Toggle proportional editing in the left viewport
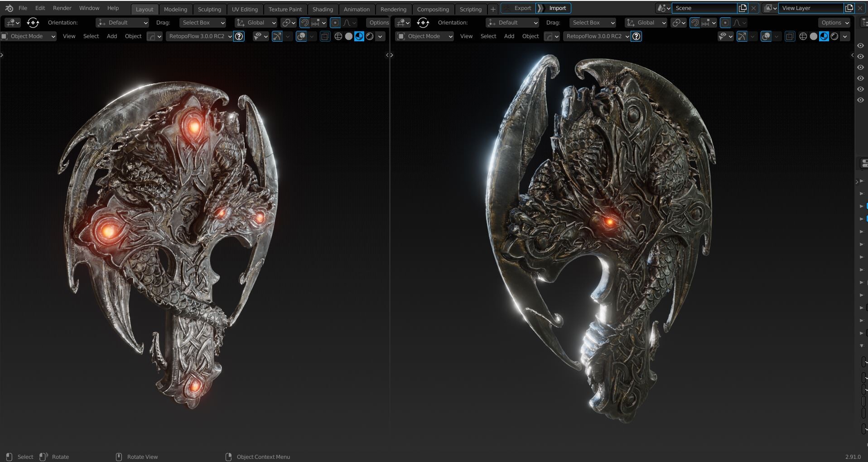 335,23
